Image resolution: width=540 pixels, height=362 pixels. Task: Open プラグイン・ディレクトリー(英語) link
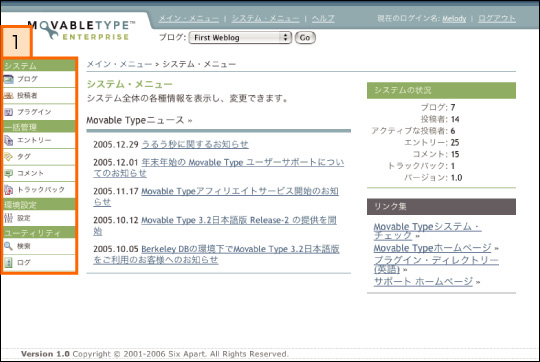pos(436,264)
